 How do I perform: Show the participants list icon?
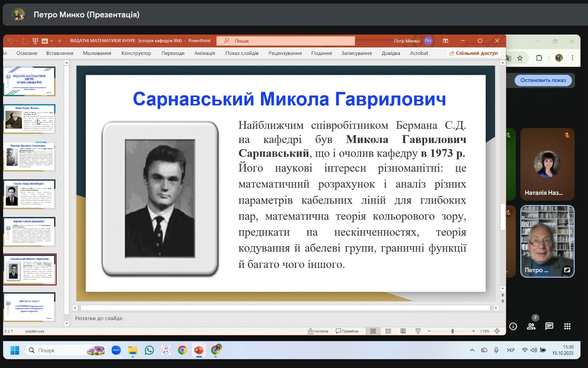(531, 326)
